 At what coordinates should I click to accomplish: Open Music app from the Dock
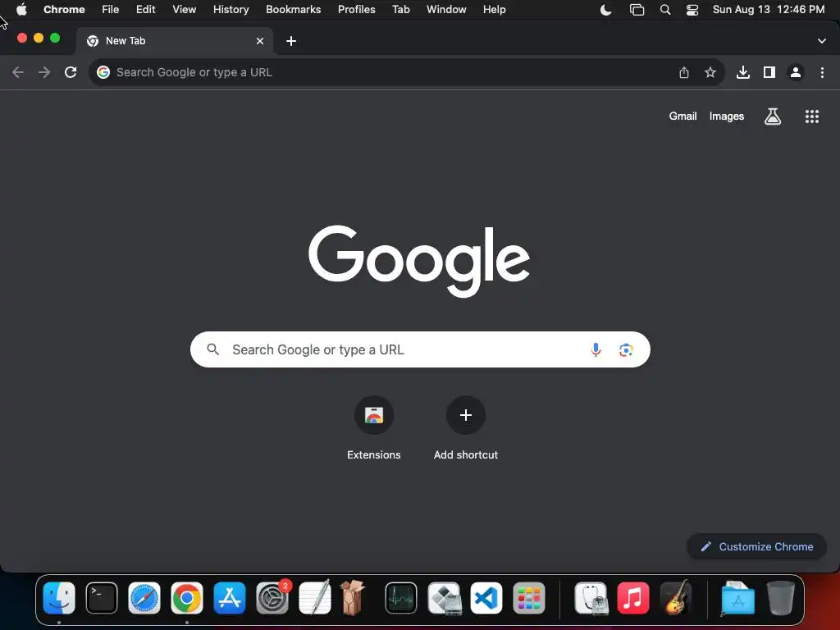click(633, 598)
